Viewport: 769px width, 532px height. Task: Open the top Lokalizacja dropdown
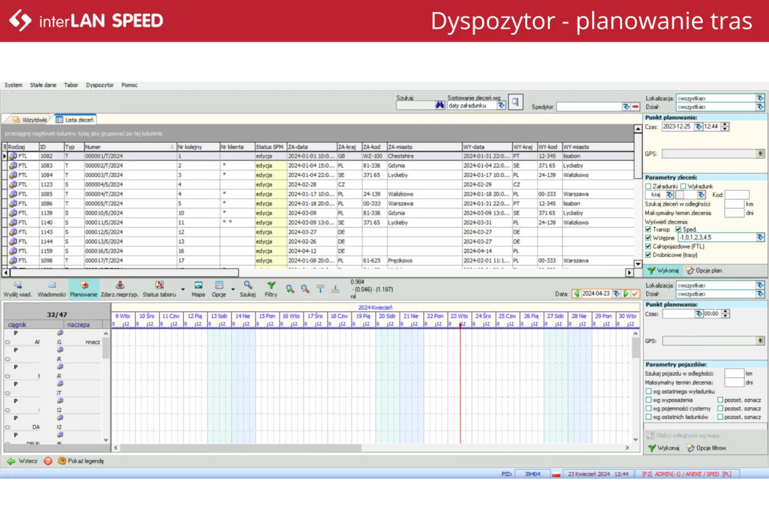(760, 98)
